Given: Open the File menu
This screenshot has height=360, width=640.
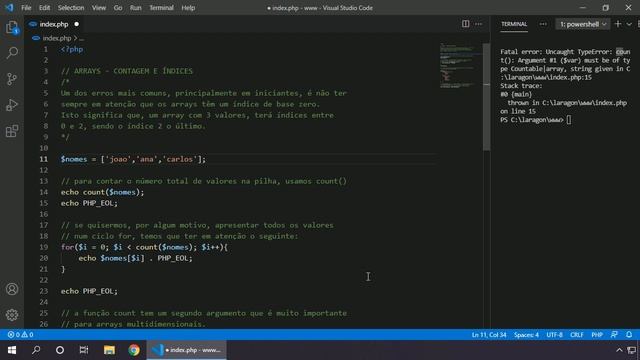Looking at the screenshot, I should [26, 8].
